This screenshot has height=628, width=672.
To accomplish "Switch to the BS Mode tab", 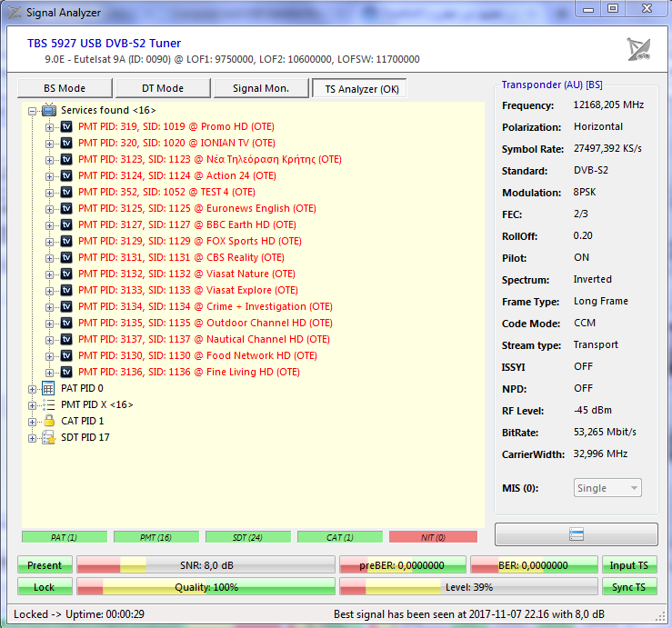I will coord(65,88).
